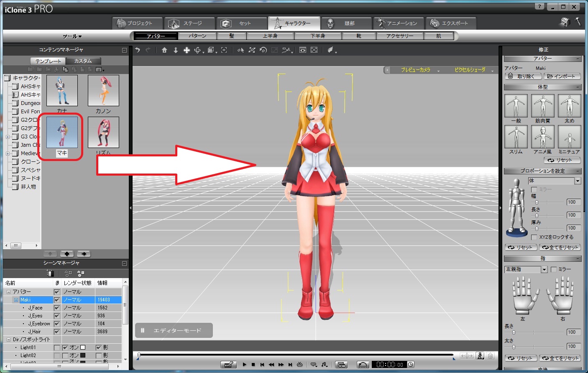The height and width of the screenshot is (373, 588).
Task: Click the 取り除く remove button
Action: coord(523,77)
